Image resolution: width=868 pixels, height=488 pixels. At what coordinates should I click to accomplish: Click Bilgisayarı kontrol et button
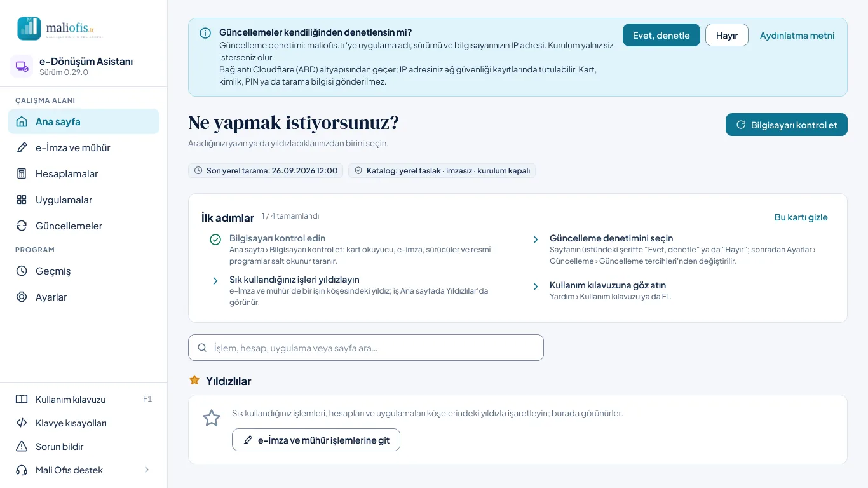(x=787, y=125)
